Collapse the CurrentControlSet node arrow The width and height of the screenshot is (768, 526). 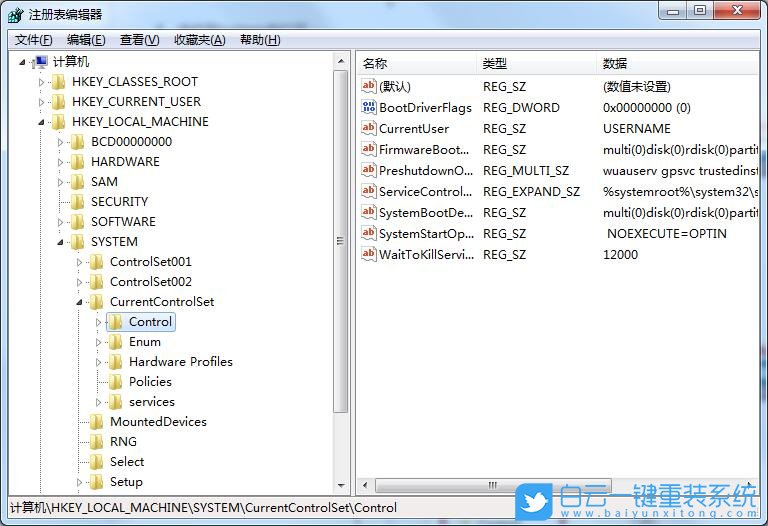79,303
